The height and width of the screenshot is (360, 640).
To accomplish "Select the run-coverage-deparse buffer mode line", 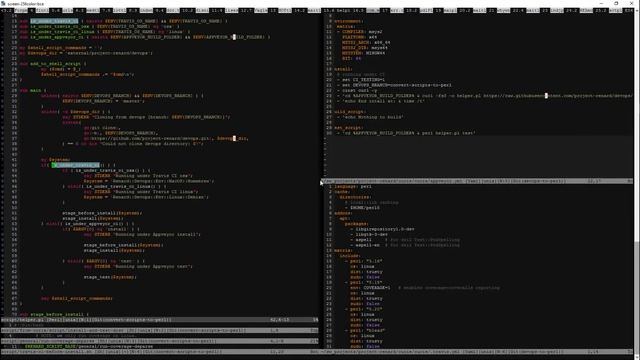I will click(160, 341).
